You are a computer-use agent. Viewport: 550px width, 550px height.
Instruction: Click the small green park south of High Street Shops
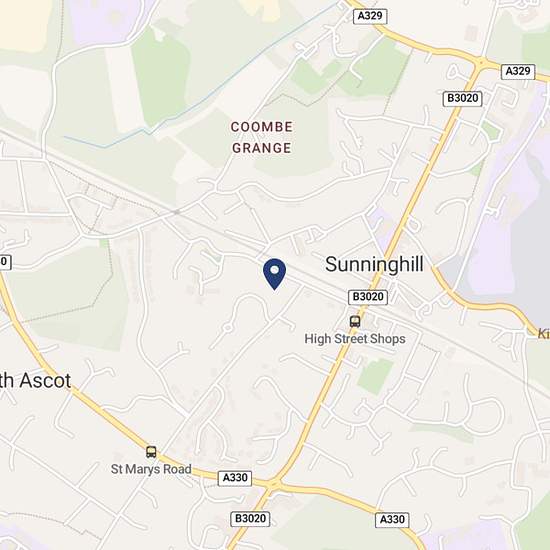376,376
